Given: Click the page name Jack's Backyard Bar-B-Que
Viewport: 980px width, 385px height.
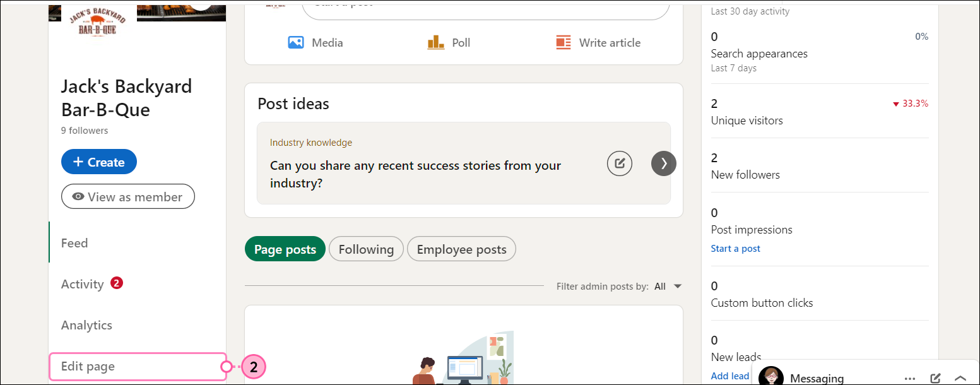Looking at the screenshot, I should tap(126, 97).
